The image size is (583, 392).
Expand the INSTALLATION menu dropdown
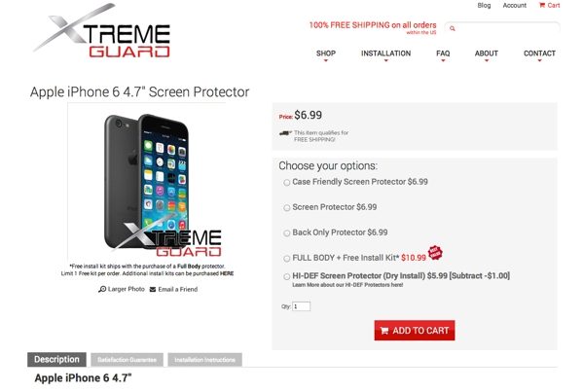pos(386,54)
